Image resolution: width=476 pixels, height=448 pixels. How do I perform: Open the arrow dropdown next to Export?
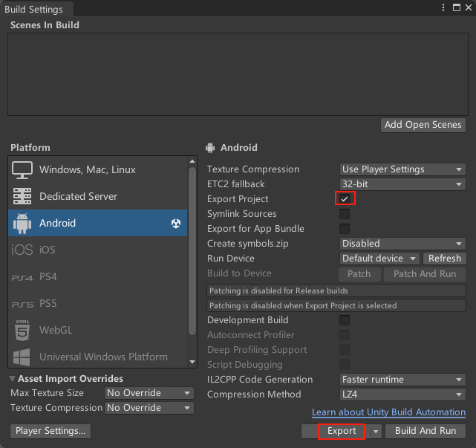tap(376, 432)
